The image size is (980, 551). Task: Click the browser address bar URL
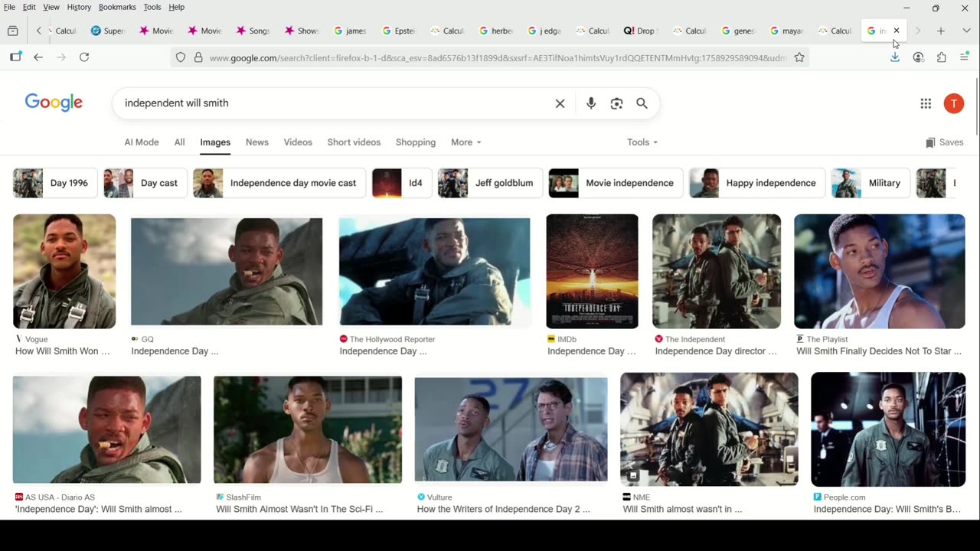coord(498,57)
